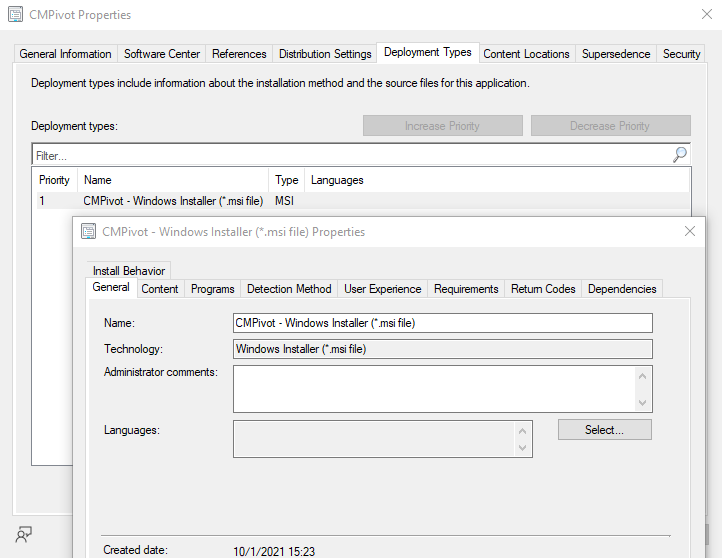Click the CMPivot Properties window title icon
This screenshot has width=722, height=558.
[x=15, y=15]
